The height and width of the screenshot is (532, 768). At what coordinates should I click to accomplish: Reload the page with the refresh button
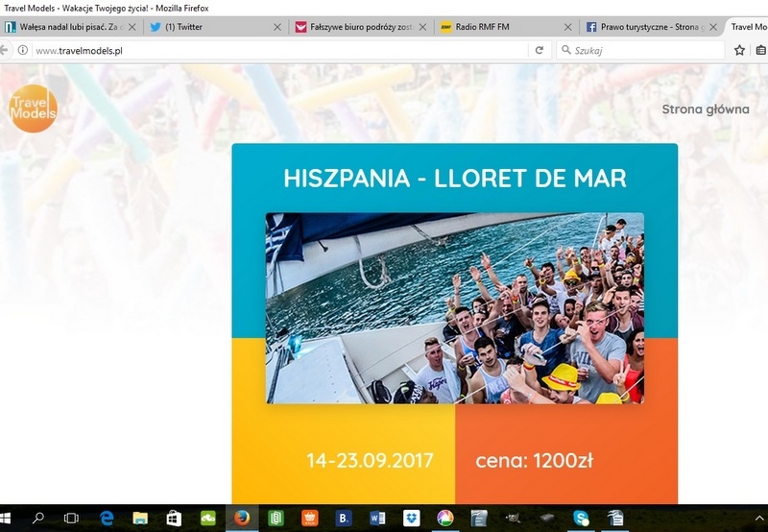pos(540,50)
